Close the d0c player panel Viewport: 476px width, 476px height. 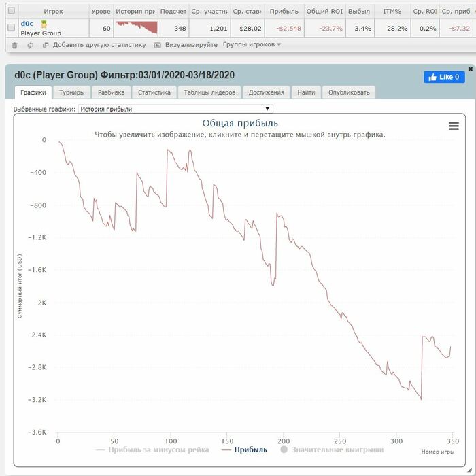[x=471, y=69]
